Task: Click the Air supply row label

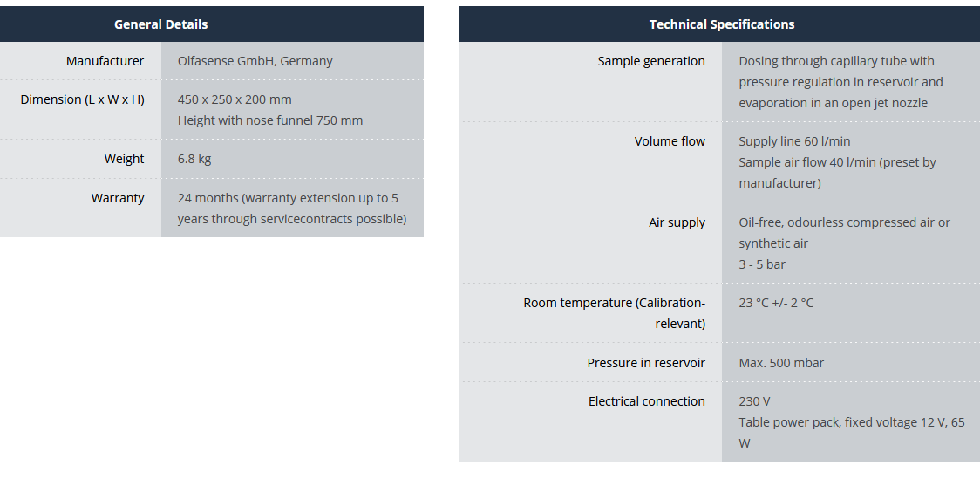Action: [677, 222]
